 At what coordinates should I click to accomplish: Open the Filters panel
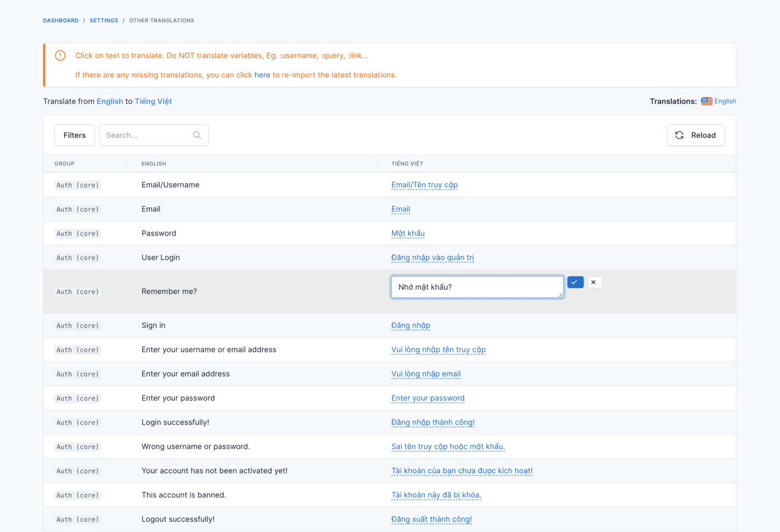point(74,135)
